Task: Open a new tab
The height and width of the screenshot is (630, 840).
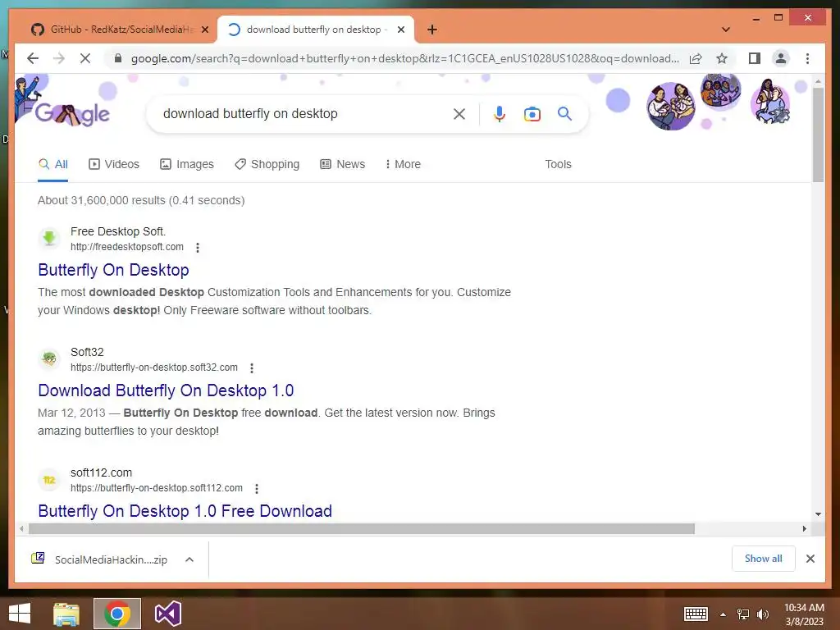Action: pyautogui.click(x=432, y=30)
